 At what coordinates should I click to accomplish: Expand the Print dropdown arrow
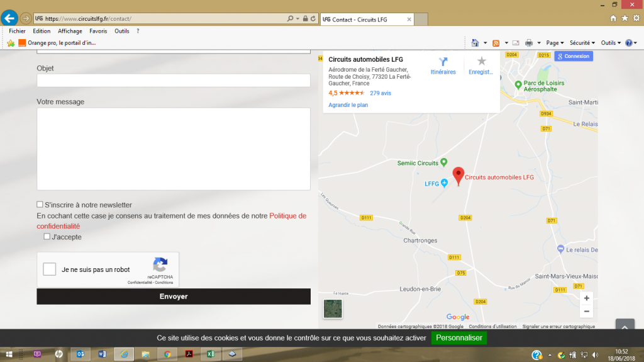(x=539, y=43)
